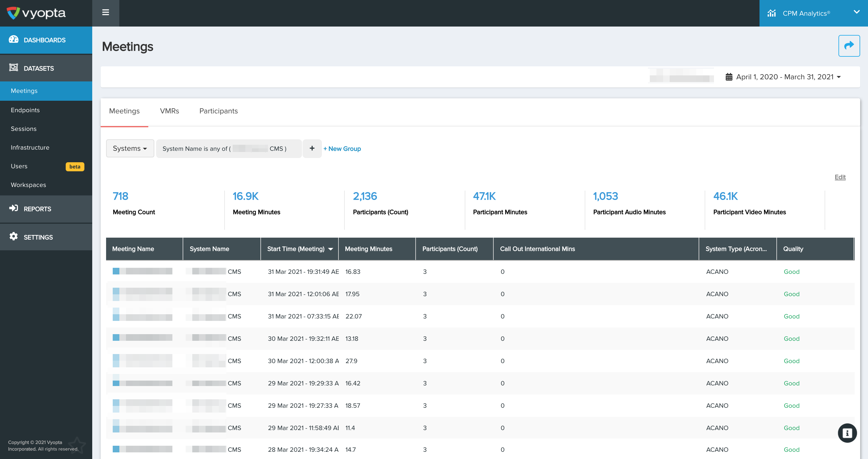Sort by the System Type column header

tap(737, 249)
